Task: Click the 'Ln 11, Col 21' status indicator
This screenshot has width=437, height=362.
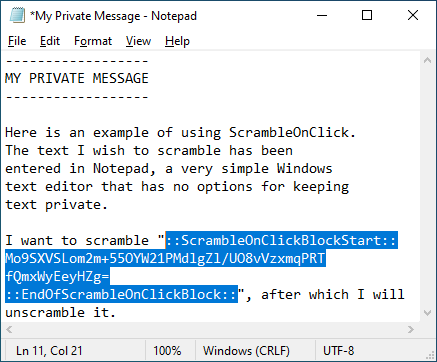Action: tap(49, 351)
